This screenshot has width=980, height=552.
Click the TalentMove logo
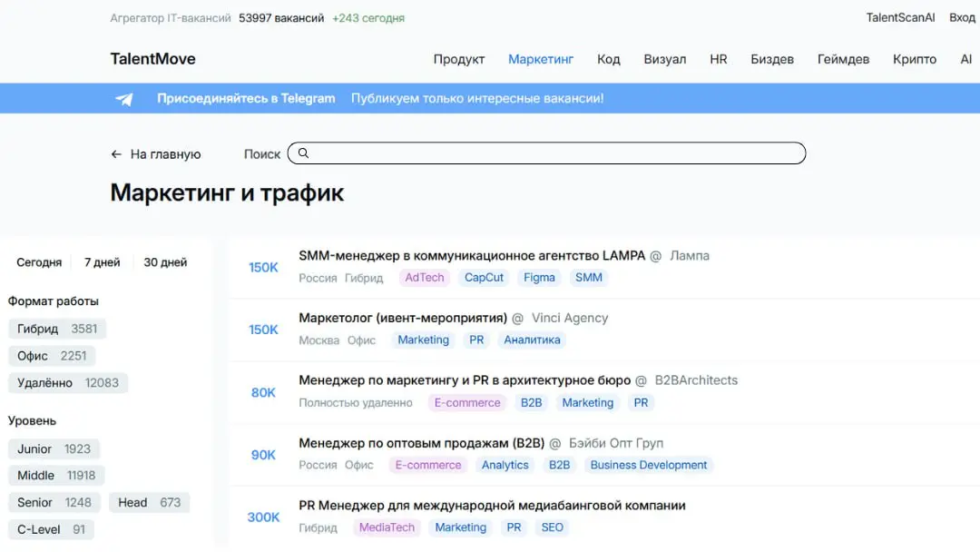click(152, 58)
